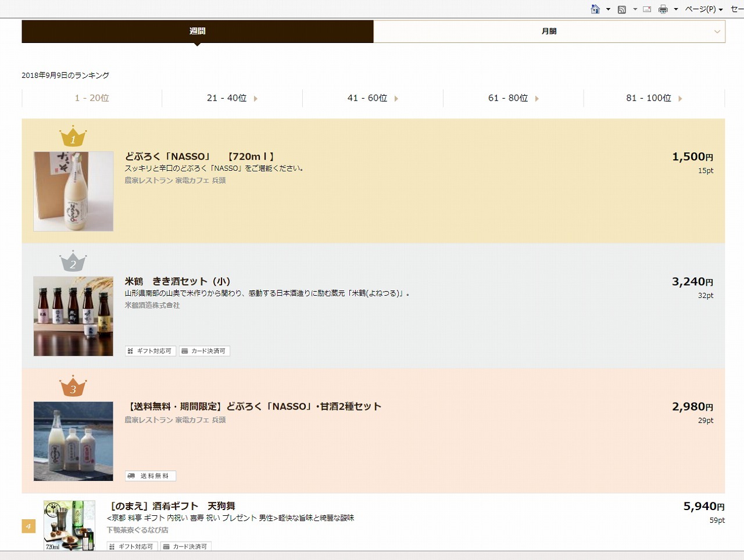Open どぶろく「NASSO」【720ml】 product link

(199, 157)
